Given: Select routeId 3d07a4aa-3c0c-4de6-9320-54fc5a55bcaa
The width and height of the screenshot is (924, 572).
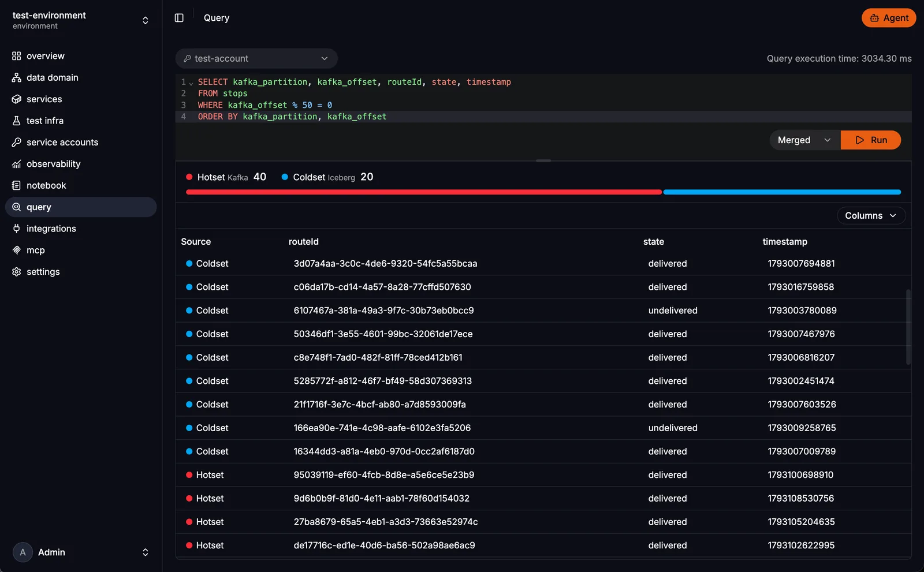Looking at the screenshot, I should (385, 264).
